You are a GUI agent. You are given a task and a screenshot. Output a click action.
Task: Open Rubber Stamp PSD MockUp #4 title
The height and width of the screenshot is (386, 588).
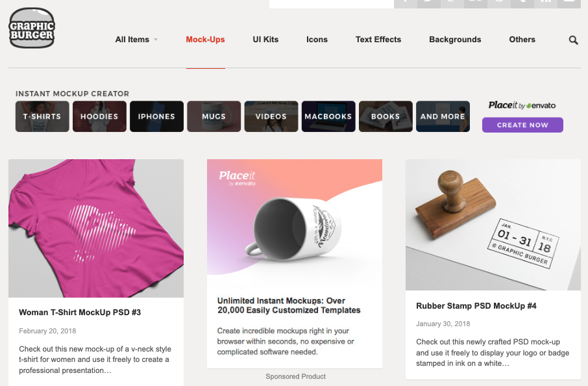(x=476, y=306)
